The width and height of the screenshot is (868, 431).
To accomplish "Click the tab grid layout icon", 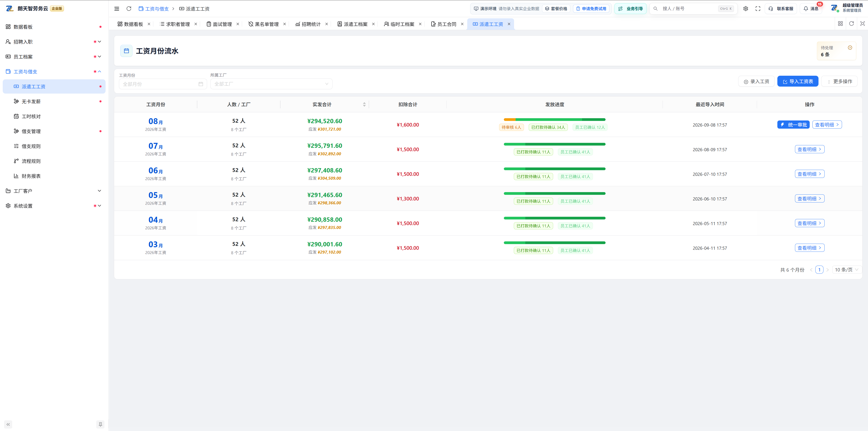I will click(840, 24).
